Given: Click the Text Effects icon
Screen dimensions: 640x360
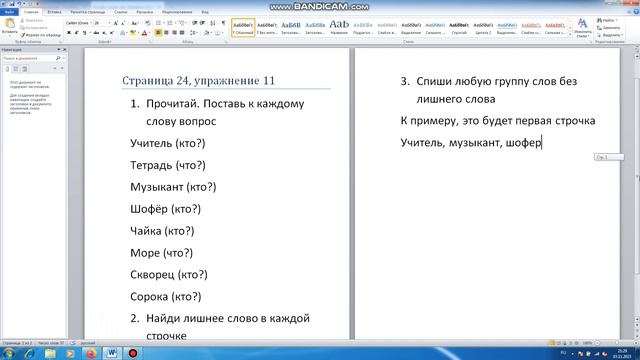Looking at the screenshot, I should coord(122,33).
